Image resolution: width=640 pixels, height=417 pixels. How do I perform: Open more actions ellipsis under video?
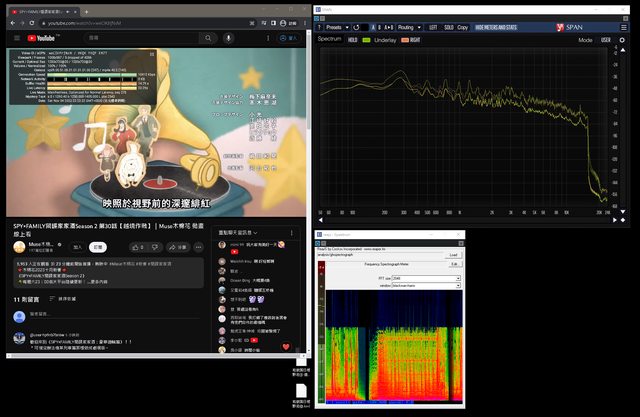tap(198, 247)
